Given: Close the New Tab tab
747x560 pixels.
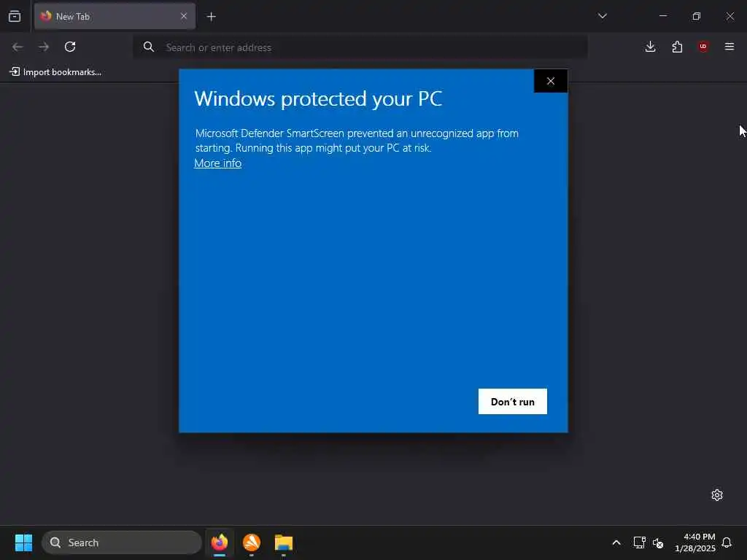Looking at the screenshot, I should pyautogui.click(x=184, y=16).
